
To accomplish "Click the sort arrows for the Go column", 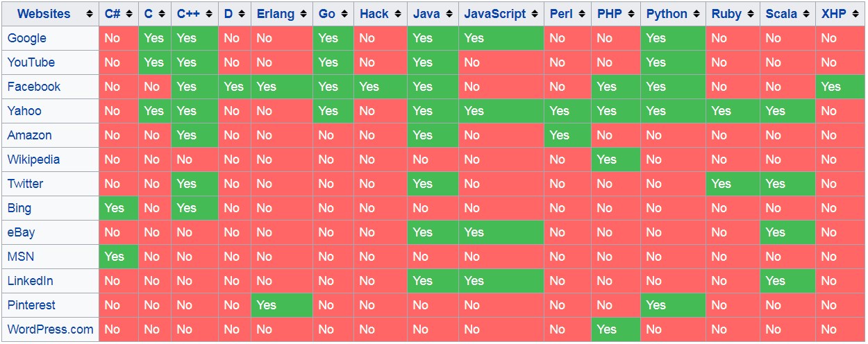I will click(344, 14).
